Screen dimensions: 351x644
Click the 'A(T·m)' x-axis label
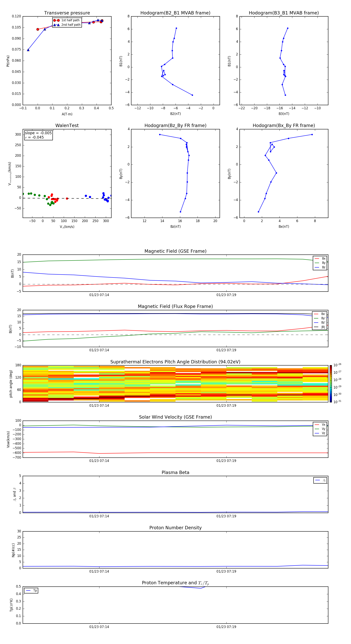point(67,114)
